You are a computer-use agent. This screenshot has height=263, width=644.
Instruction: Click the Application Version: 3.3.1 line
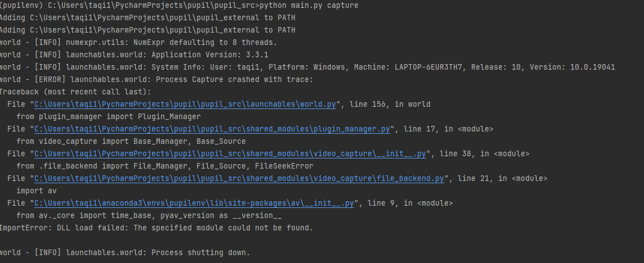(134, 55)
